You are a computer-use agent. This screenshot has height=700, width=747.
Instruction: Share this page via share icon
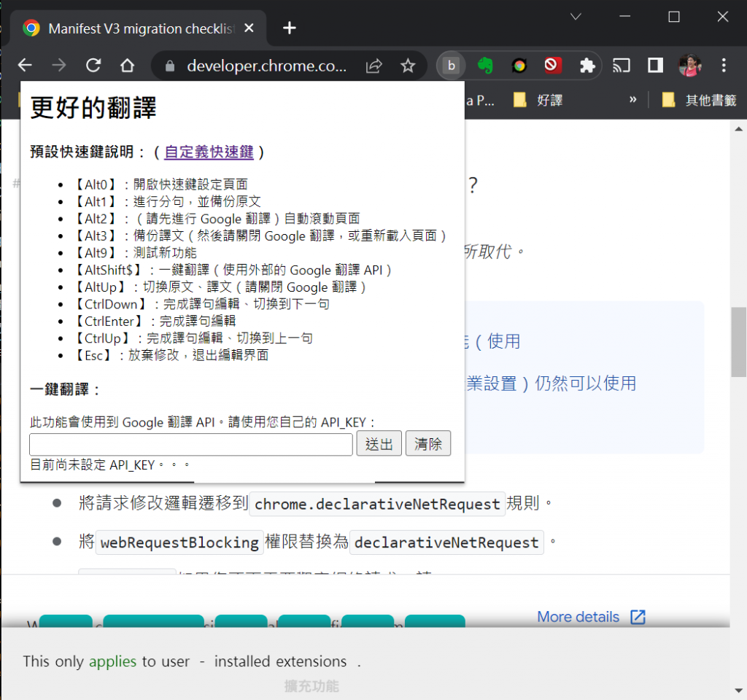tap(374, 66)
